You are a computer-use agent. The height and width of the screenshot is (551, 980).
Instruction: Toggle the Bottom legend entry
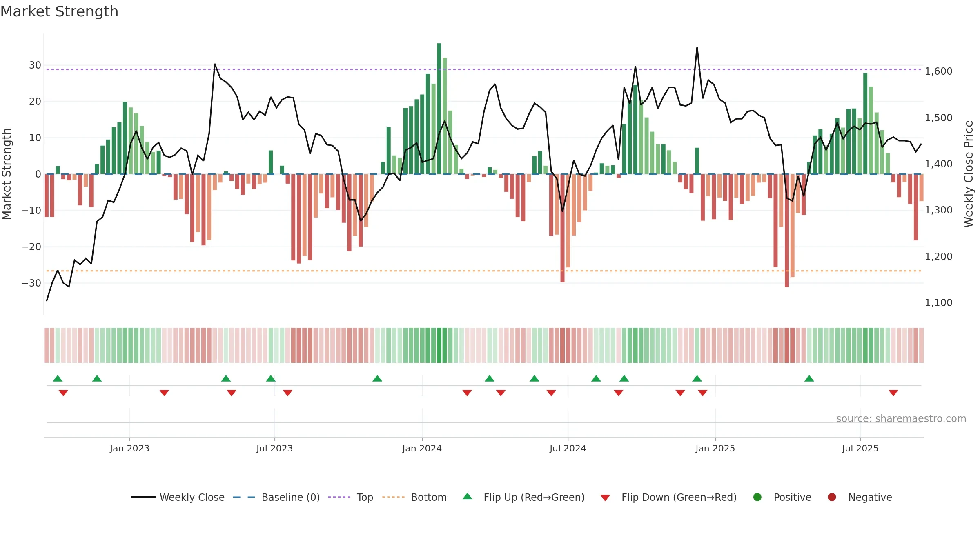coord(414,497)
